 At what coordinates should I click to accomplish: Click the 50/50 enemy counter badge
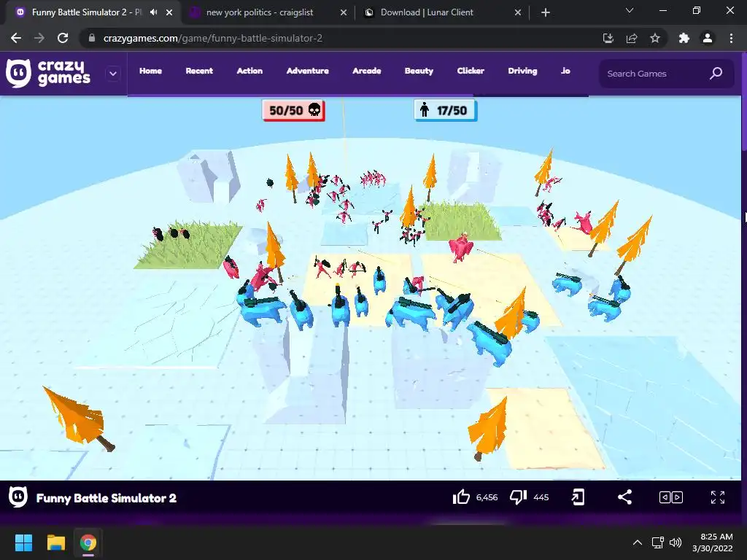pos(294,111)
